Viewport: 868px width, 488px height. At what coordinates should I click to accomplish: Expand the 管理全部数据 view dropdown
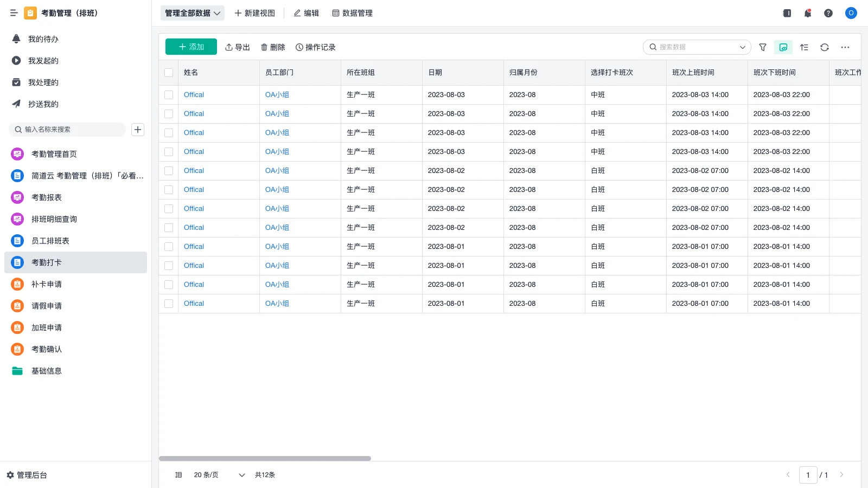pyautogui.click(x=193, y=13)
